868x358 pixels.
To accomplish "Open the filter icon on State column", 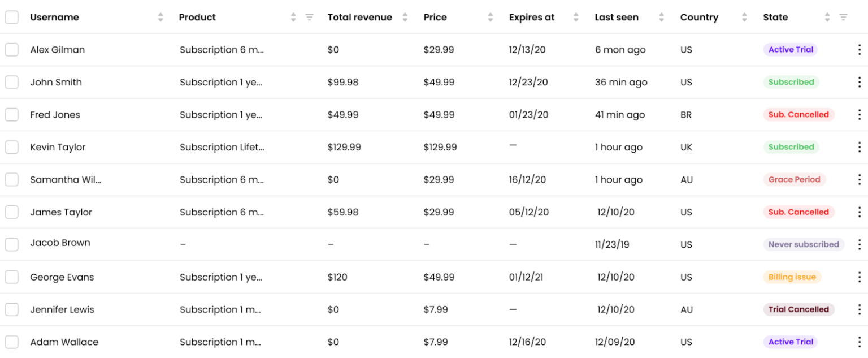I will click(844, 17).
